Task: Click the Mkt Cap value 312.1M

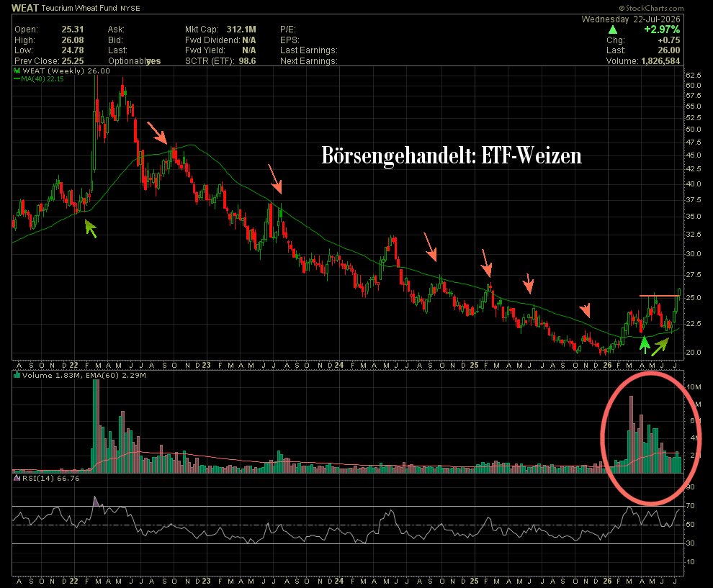Action: pyautogui.click(x=241, y=30)
